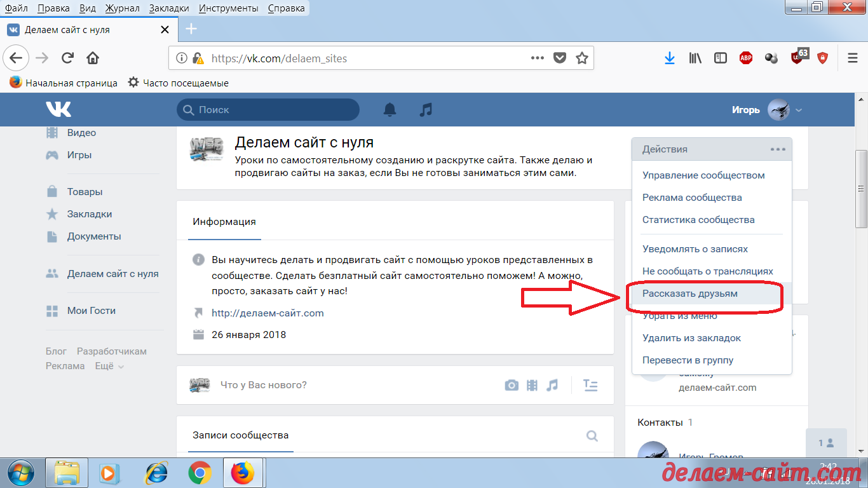Screen dimensions: 868x488
Task: Click the Adblock Plus ABP icon
Action: [746, 58]
